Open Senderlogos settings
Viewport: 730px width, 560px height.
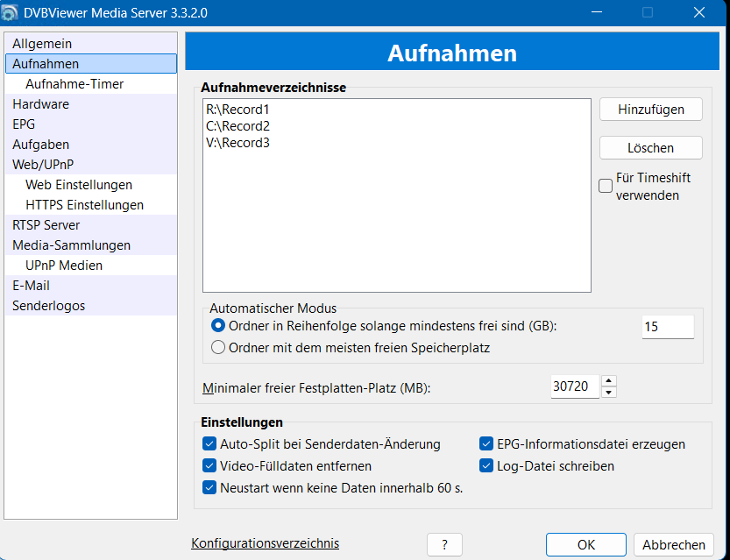click(x=91, y=306)
